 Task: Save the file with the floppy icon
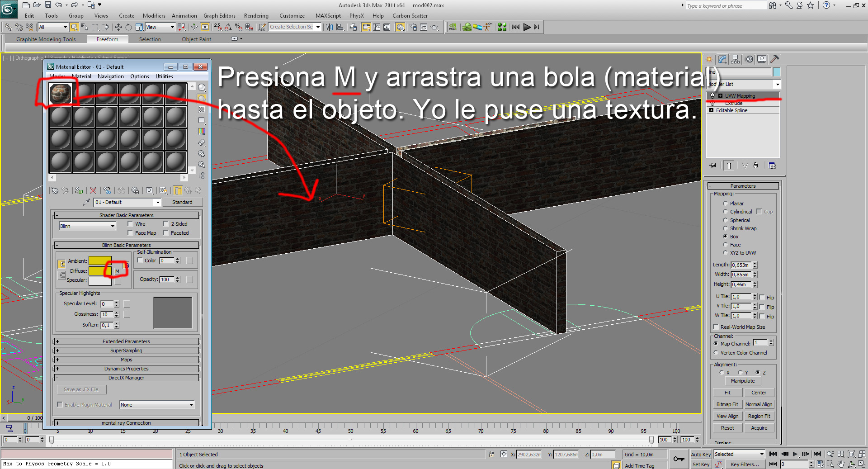47,5
